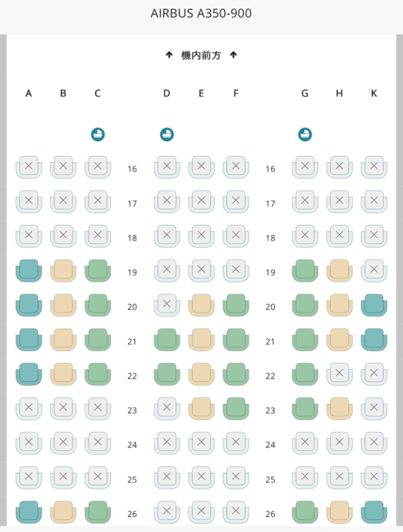This screenshot has height=532, width=403.
Task: Click unavailable seat 16A
Action: [x=29, y=167]
